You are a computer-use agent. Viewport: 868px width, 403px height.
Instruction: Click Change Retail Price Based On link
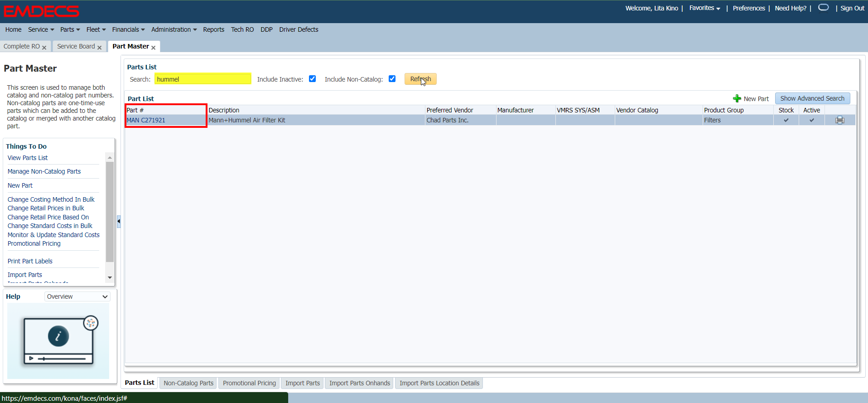pos(48,217)
